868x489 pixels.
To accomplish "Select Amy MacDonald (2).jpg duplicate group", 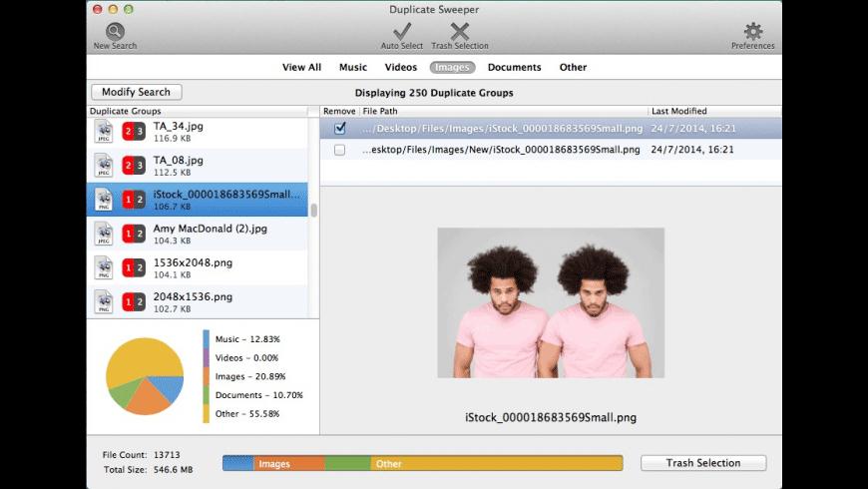I will (198, 234).
